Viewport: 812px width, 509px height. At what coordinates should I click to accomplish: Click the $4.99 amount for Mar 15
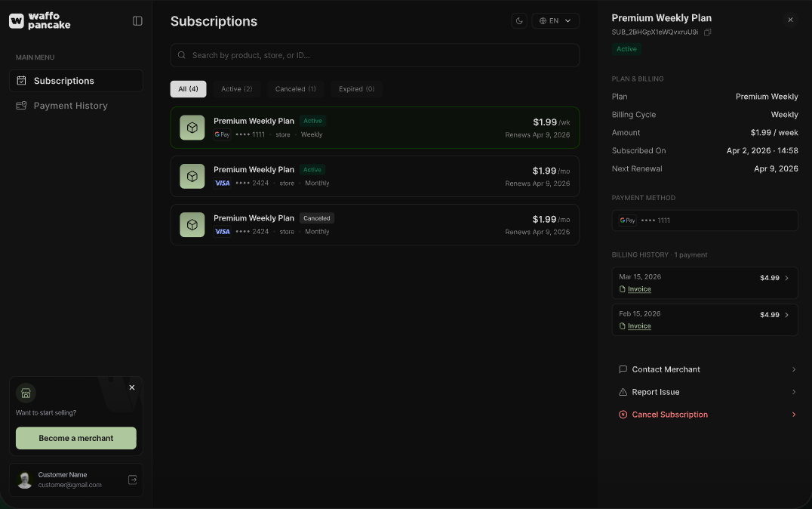coord(770,279)
